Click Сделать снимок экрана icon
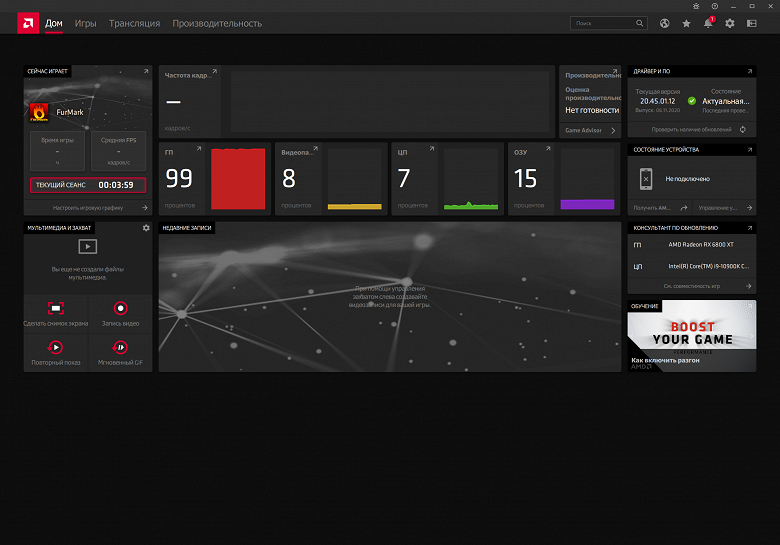Viewport: 780px width, 545px height. (x=56, y=308)
